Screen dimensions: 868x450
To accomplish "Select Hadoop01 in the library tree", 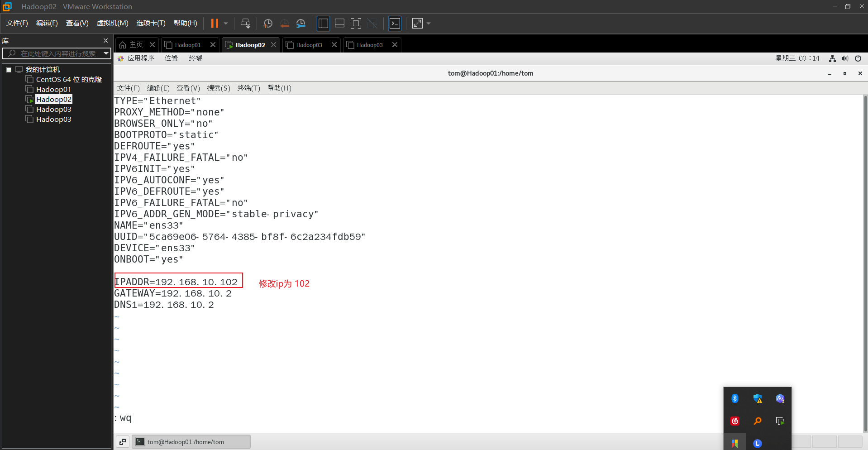I will pyautogui.click(x=53, y=90).
